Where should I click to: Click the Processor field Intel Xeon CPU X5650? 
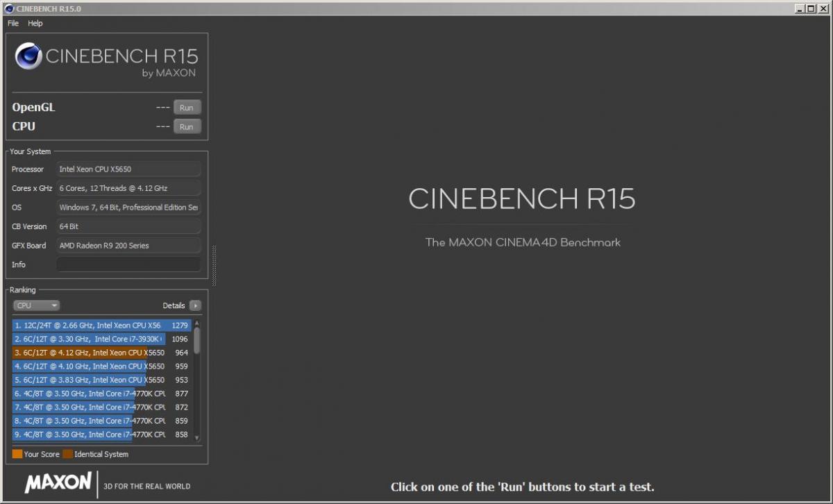point(128,169)
